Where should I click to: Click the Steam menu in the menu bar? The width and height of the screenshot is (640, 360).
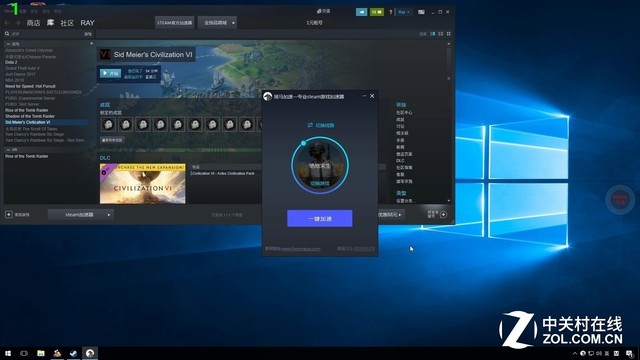pyautogui.click(x=8, y=11)
